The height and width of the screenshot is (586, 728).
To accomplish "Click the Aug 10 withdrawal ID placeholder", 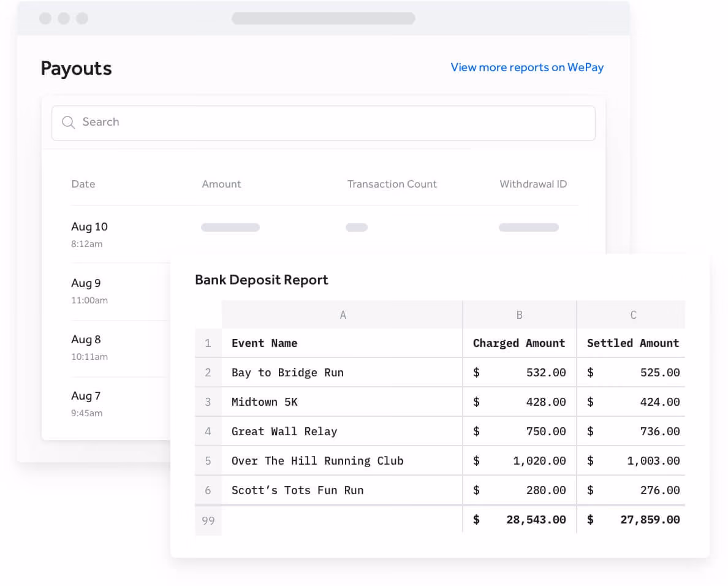I will tap(529, 227).
